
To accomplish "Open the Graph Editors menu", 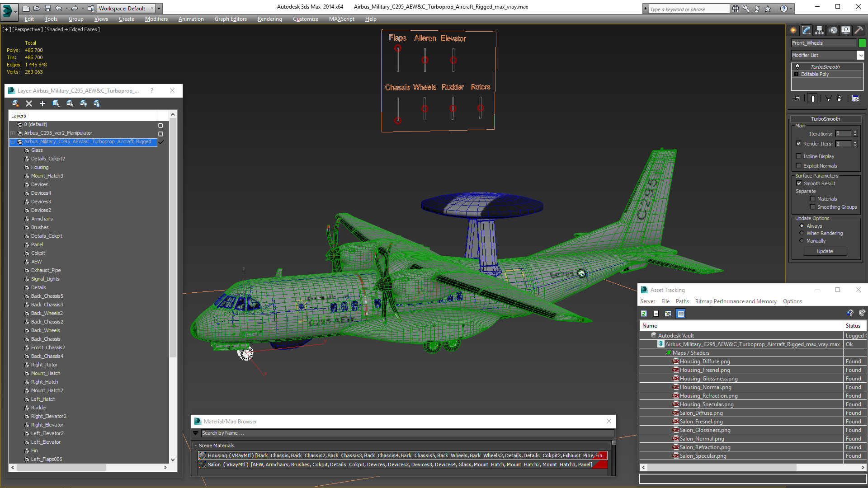I will (x=231, y=19).
